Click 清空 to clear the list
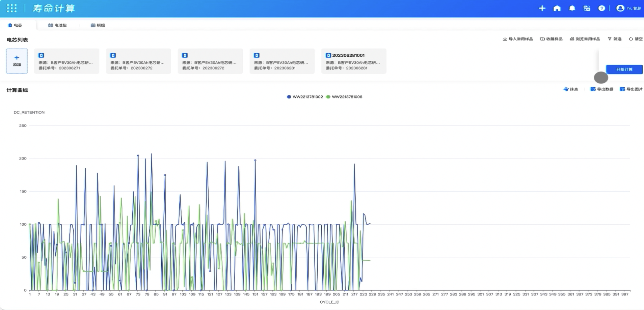This screenshot has height=310, width=644. tap(636, 39)
